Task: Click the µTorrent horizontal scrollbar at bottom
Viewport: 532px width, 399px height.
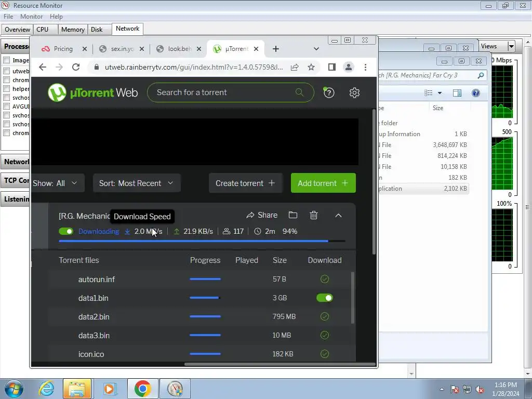Action: pyautogui.click(x=280, y=364)
